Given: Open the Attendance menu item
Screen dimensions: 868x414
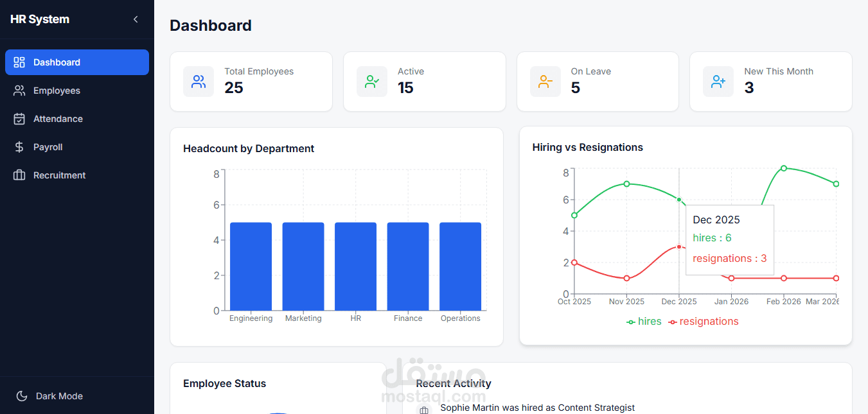Looking at the screenshot, I should pos(77,119).
